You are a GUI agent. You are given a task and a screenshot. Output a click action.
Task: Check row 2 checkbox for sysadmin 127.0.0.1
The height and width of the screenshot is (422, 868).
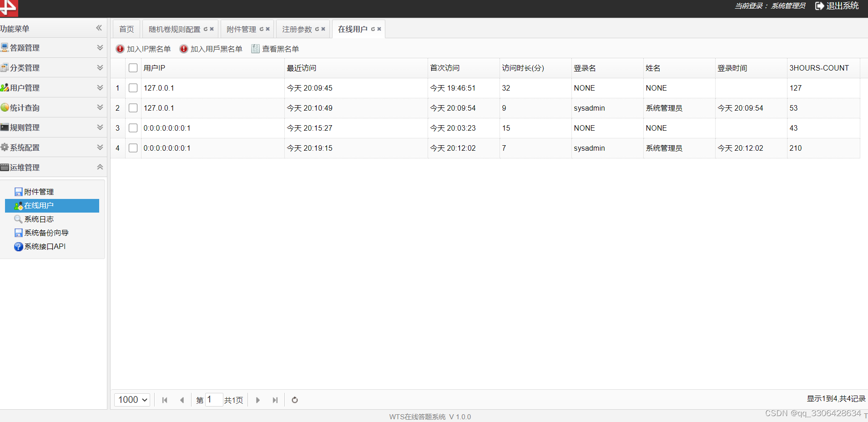tap(133, 108)
